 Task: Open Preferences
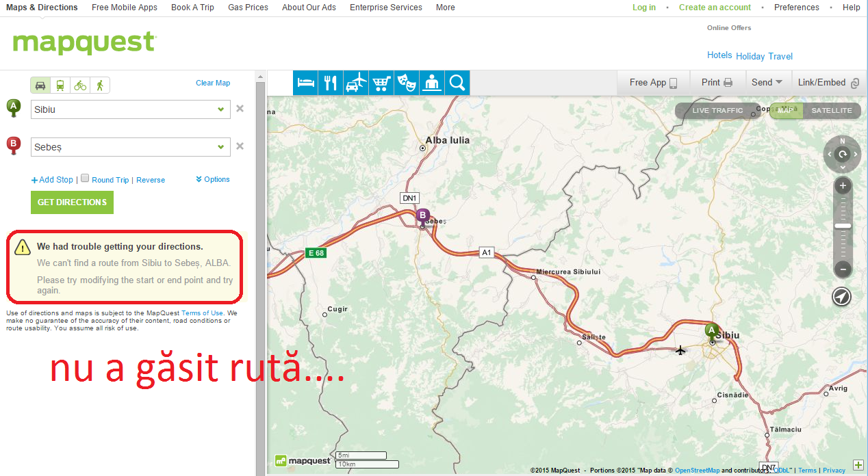(x=797, y=8)
